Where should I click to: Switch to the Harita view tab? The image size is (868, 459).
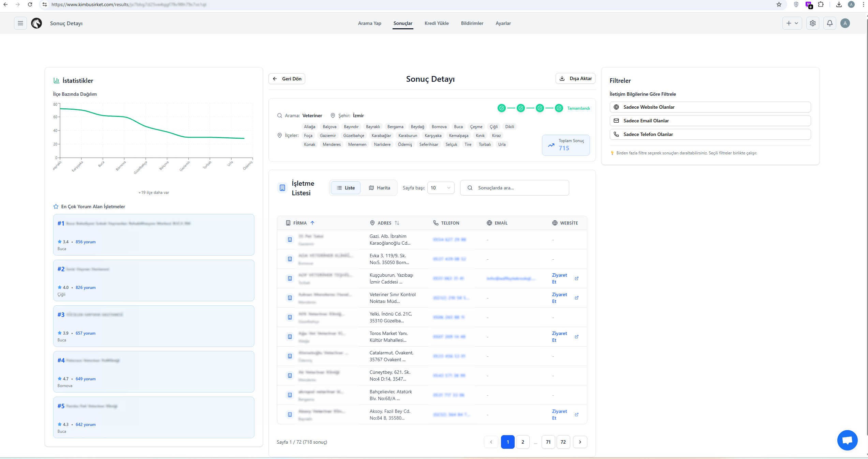click(379, 188)
